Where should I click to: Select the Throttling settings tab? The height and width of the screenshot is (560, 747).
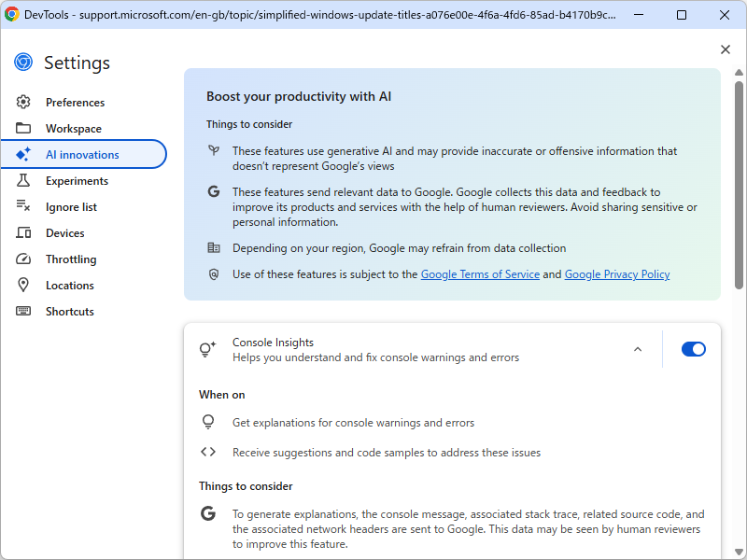point(71,259)
